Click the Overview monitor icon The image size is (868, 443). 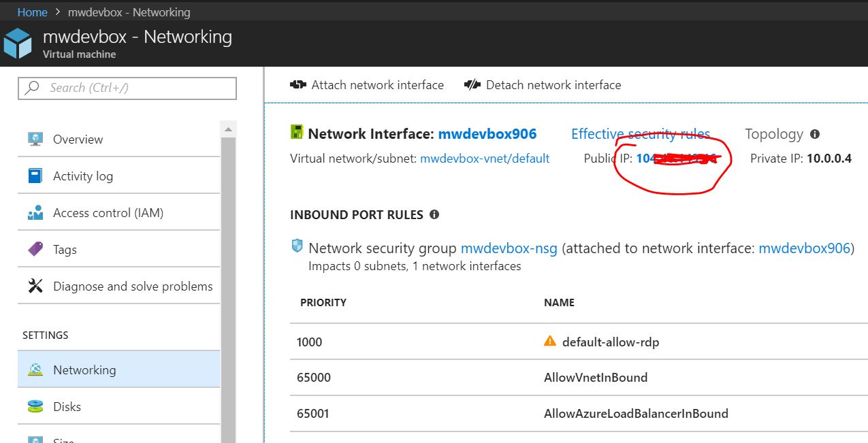35,139
